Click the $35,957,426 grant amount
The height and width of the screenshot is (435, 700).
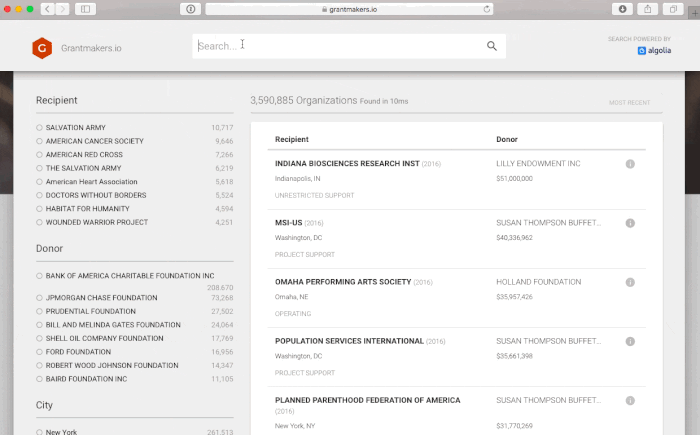click(x=514, y=297)
